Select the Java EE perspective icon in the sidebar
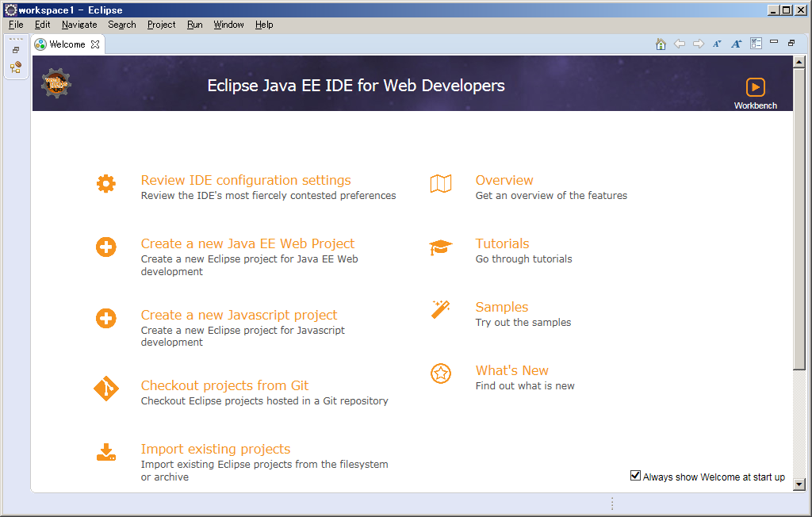The height and width of the screenshot is (517, 812). (15, 67)
